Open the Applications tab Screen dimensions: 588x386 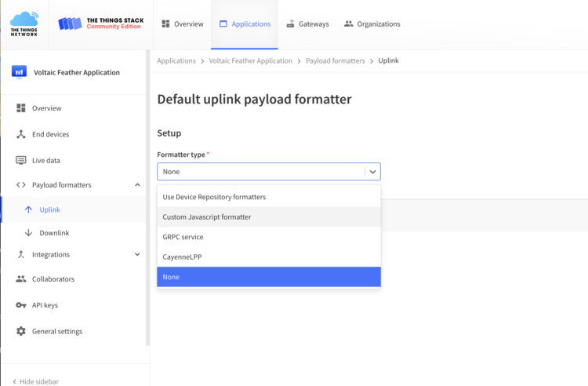coord(245,24)
